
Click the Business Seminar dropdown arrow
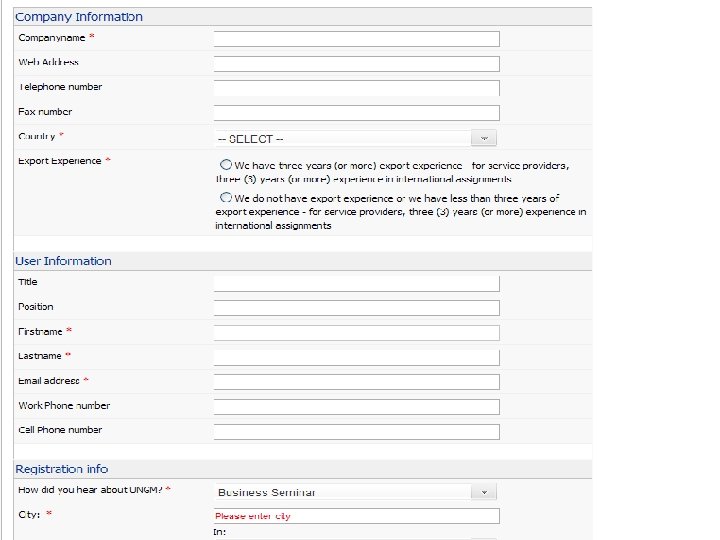(484, 492)
